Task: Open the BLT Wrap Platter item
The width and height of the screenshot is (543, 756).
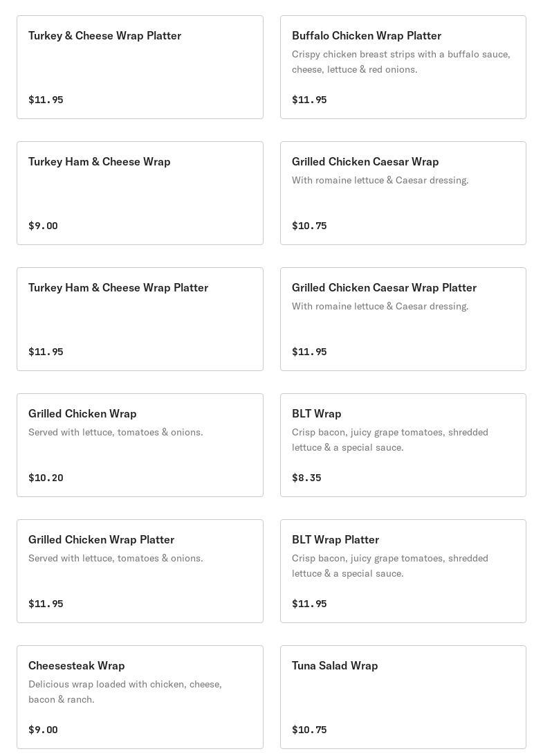Action: coord(403,571)
